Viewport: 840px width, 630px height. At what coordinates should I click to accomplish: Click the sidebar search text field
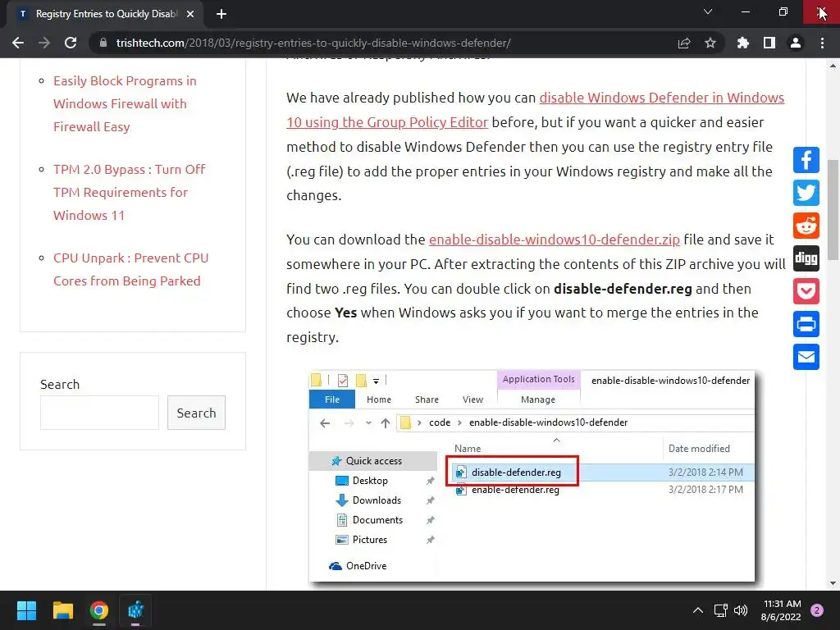click(x=99, y=413)
